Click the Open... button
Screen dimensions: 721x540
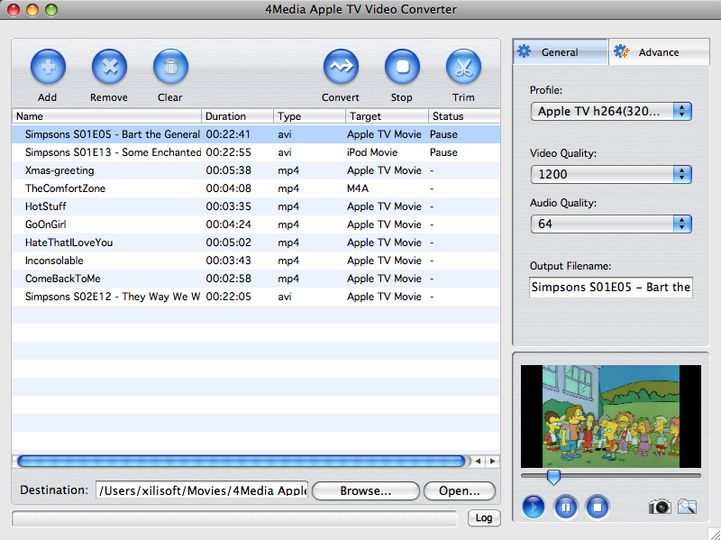[x=459, y=491]
